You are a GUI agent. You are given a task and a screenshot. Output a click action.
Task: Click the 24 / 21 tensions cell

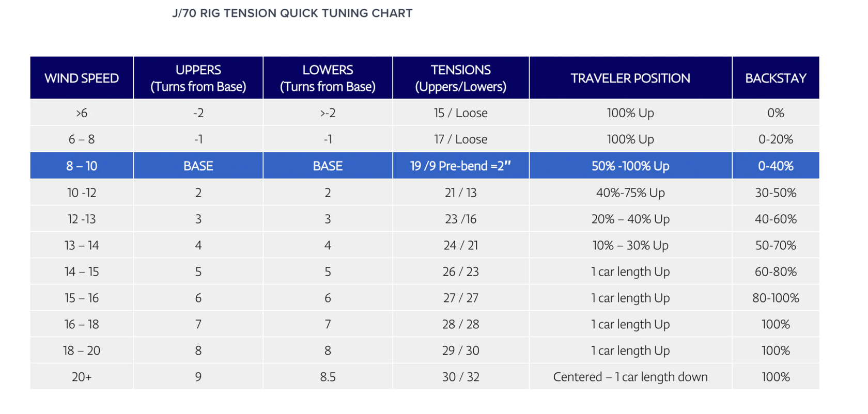[x=460, y=245]
